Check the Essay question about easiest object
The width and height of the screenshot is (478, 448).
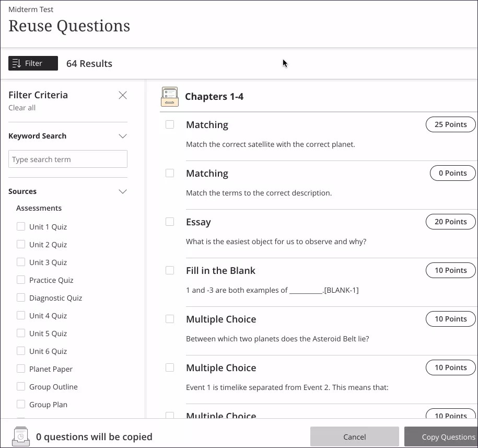(x=169, y=222)
